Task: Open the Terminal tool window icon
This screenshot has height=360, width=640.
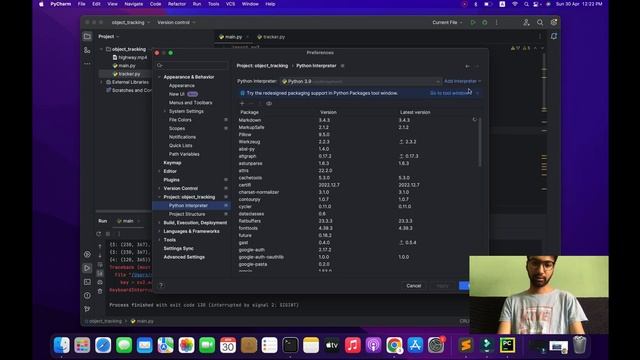Action: point(87,282)
